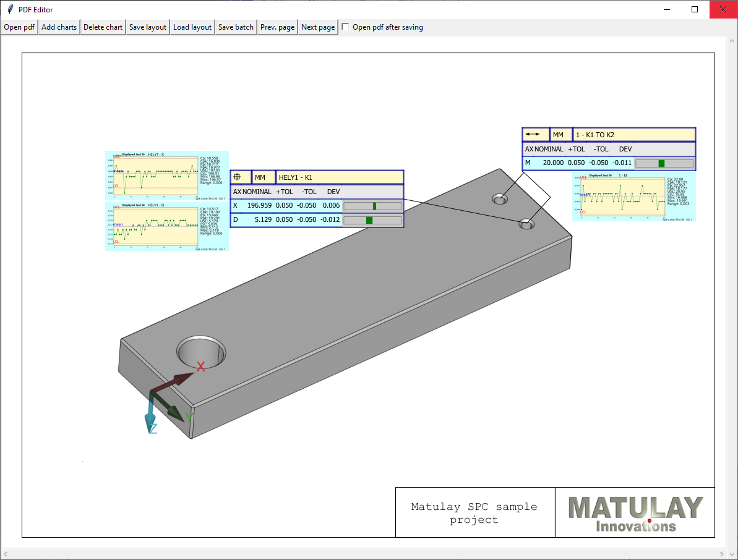The width and height of the screenshot is (738, 560).
Task: Click the Matulay Innovations logo
Action: 635,513
